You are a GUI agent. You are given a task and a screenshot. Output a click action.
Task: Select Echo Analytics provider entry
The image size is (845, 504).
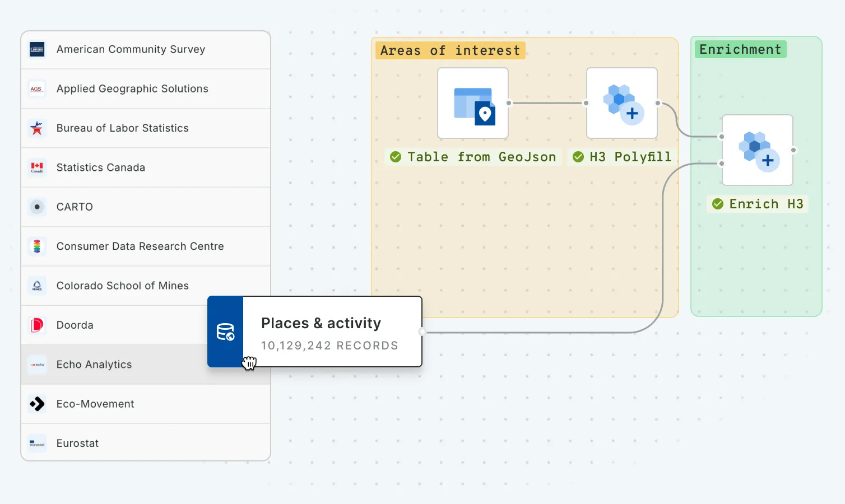94,365
